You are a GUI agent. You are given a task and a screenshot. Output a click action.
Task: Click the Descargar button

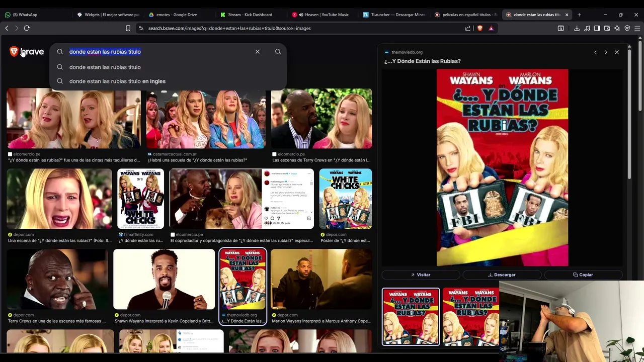tap(502, 275)
